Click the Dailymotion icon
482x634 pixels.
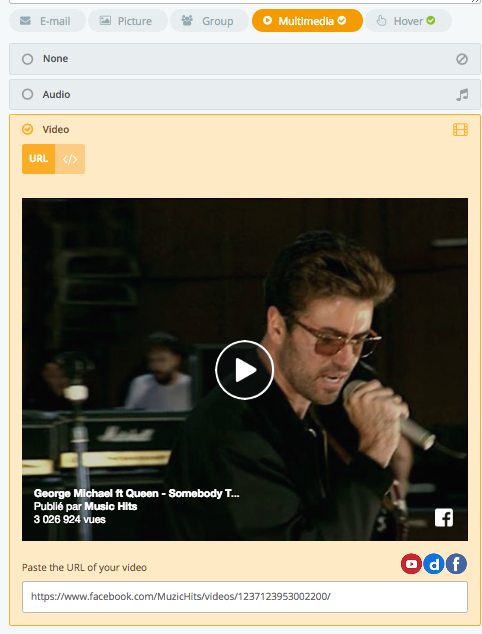434,564
